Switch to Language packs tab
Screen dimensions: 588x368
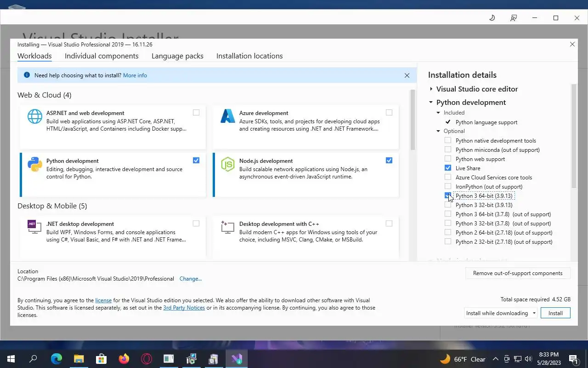click(177, 56)
